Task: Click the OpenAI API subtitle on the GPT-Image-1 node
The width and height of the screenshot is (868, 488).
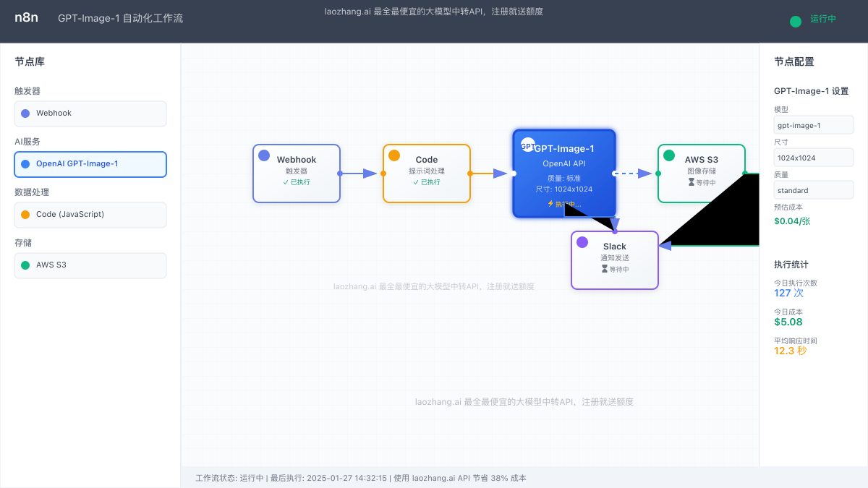Action: (x=564, y=164)
